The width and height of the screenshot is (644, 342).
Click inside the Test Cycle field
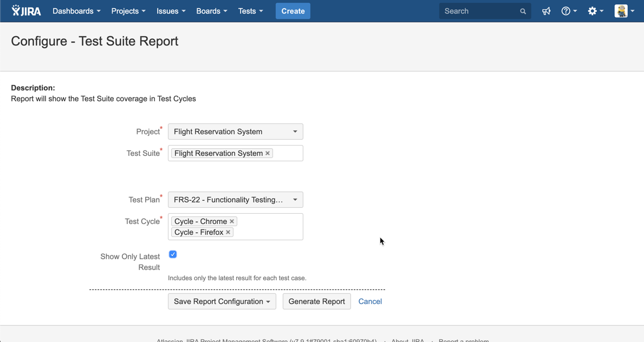pyautogui.click(x=236, y=227)
